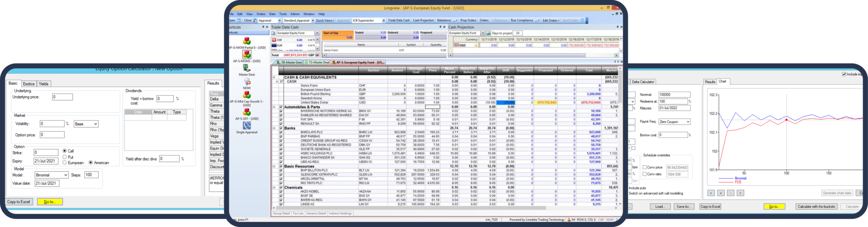The width and height of the screenshot is (868, 227).
Task: Toggle Conv price checkbox
Action: coord(645,167)
